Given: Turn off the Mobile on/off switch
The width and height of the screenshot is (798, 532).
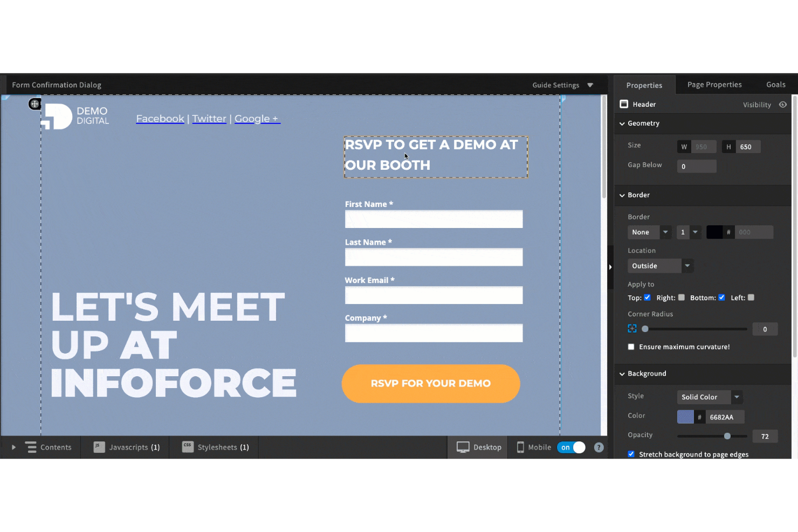Looking at the screenshot, I should [571, 447].
